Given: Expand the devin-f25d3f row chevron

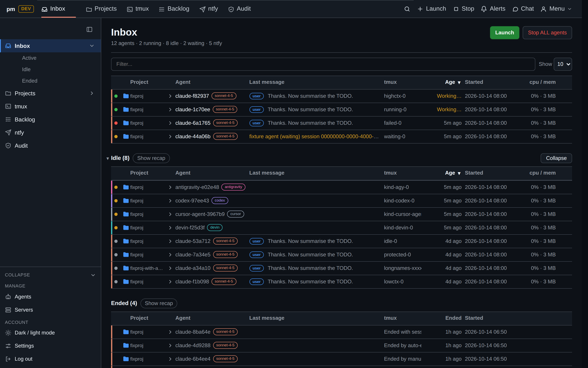Looking at the screenshot, I should point(170,228).
